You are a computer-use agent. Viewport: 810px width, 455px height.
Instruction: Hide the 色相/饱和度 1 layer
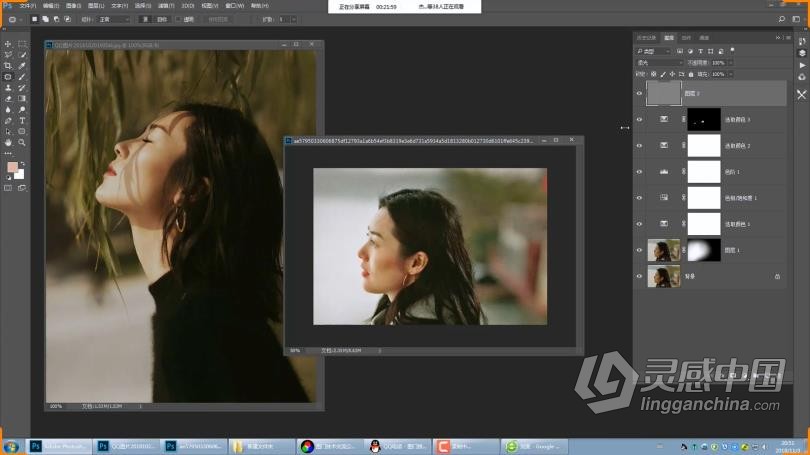click(639, 198)
